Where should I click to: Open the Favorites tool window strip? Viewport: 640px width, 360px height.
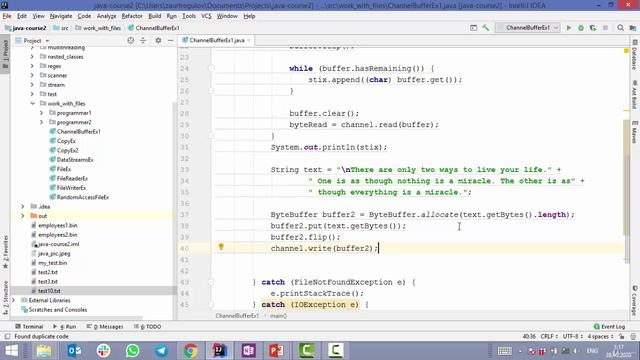pyautogui.click(x=5, y=252)
